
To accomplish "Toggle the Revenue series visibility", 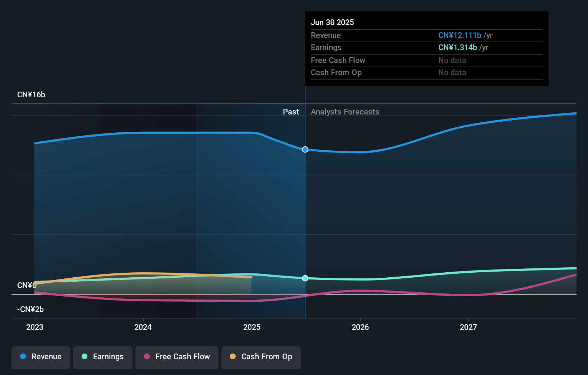I will click(x=40, y=357).
